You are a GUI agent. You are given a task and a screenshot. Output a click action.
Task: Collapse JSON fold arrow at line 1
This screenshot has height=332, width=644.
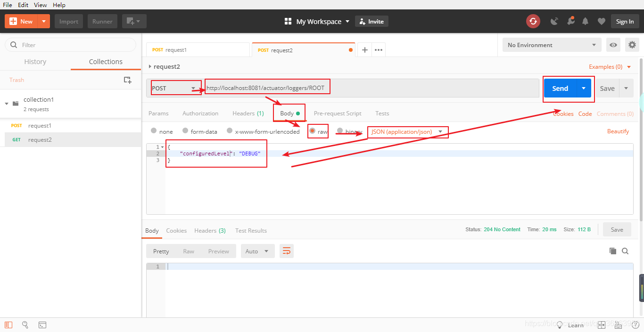(162, 147)
